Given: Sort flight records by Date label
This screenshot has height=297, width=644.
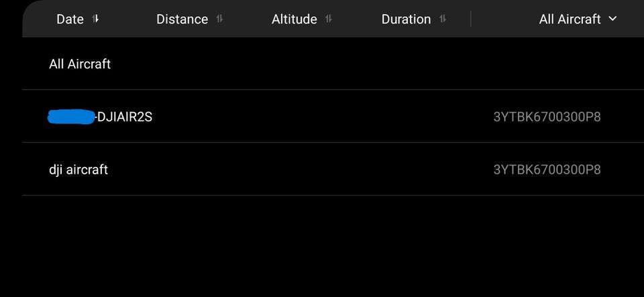Looking at the screenshot, I should 70,19.
